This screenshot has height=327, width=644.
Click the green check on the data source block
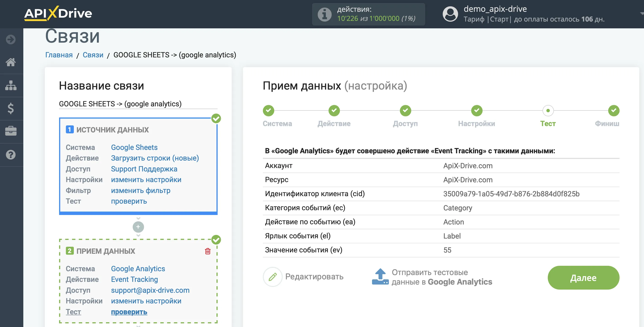pos(216,118)
